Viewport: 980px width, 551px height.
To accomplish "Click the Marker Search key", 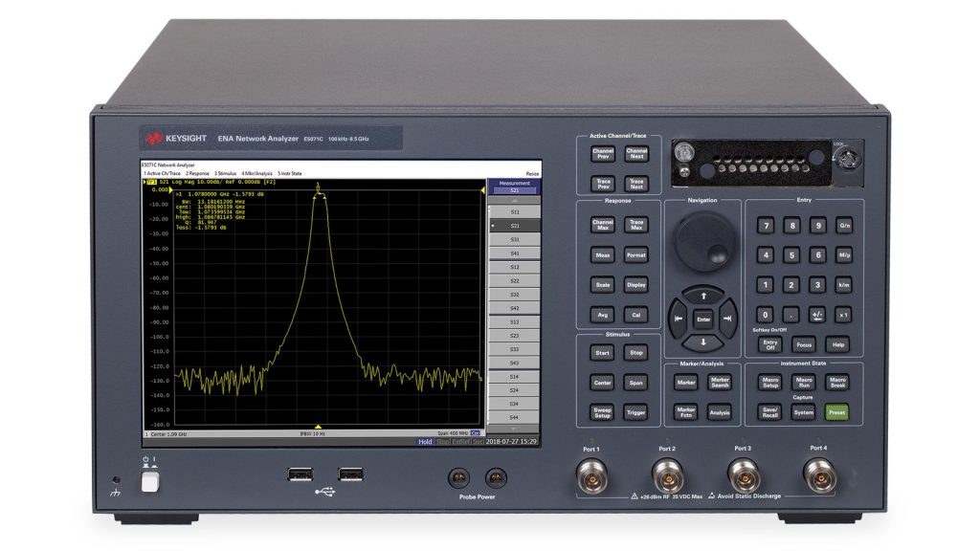I will 720,383.
